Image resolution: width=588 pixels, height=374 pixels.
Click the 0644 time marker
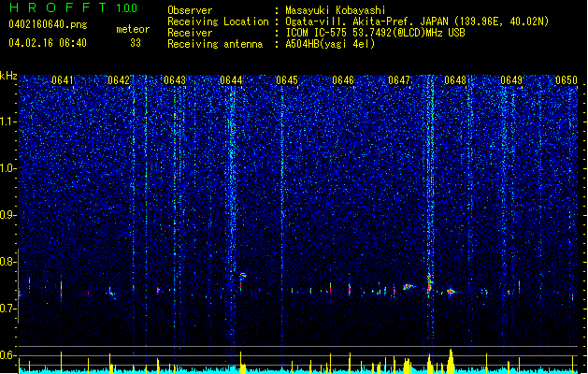pos(231,80)
